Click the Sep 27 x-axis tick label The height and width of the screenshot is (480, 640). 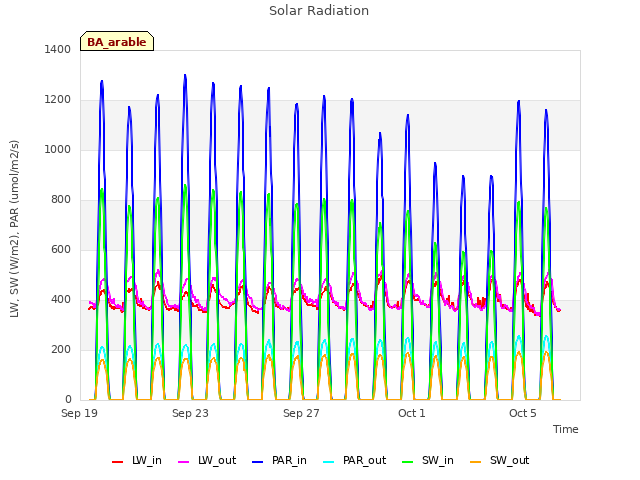tap(301, 413)
